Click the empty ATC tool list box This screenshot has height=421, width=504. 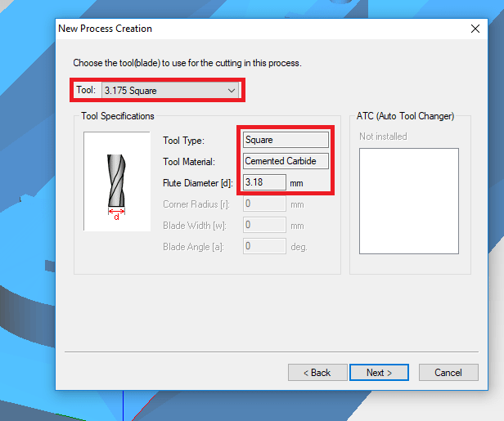click(409, 201)
